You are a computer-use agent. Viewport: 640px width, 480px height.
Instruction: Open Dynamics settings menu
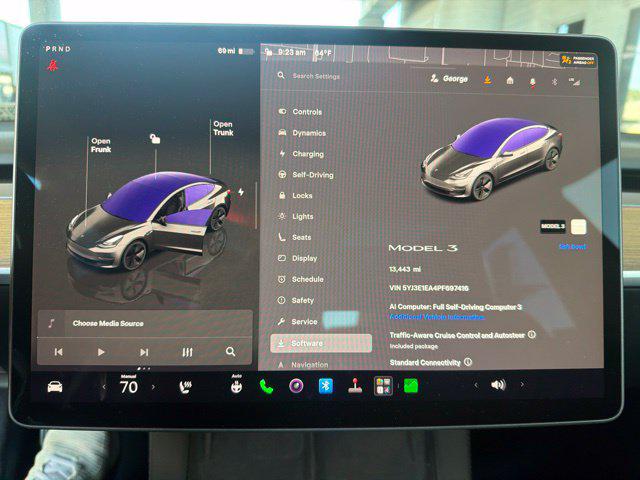point(302,133)
